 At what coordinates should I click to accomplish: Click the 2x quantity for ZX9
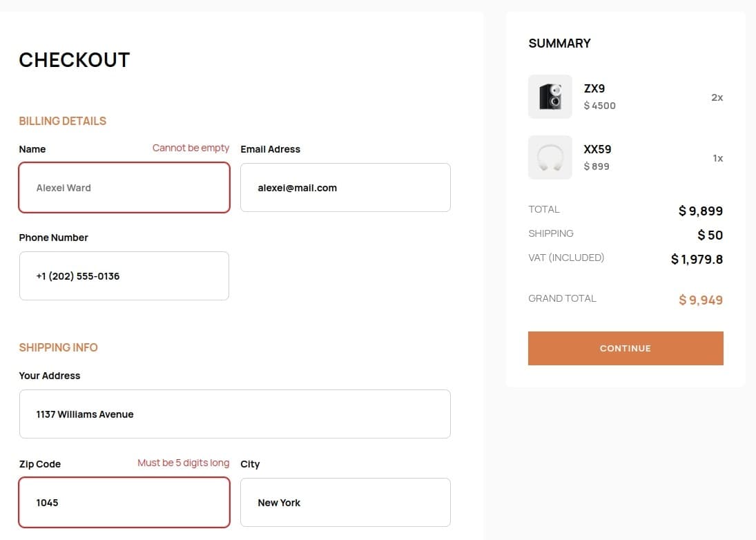click(717, 97)
